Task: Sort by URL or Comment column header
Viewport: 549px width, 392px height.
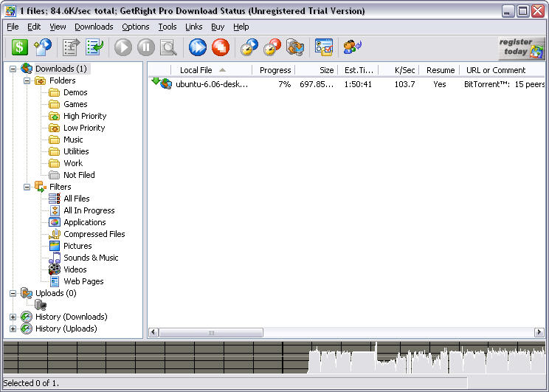Action: (503, 70)
